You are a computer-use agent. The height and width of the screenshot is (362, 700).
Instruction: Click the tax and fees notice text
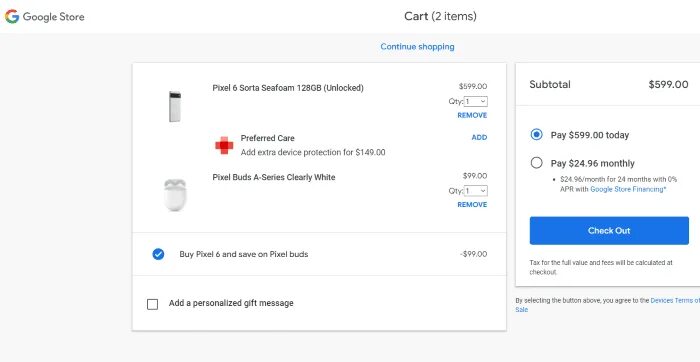(601, 267)
